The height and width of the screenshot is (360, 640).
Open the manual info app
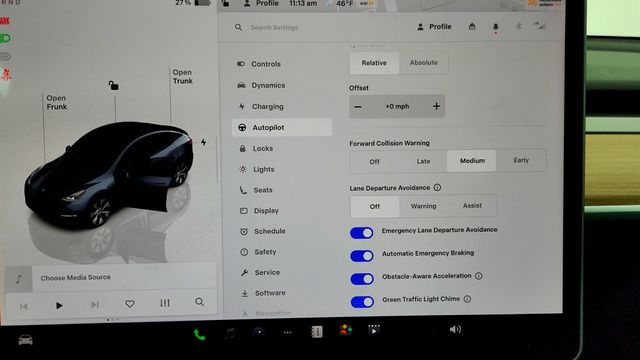pyautogui.click(x=317, y=331)
